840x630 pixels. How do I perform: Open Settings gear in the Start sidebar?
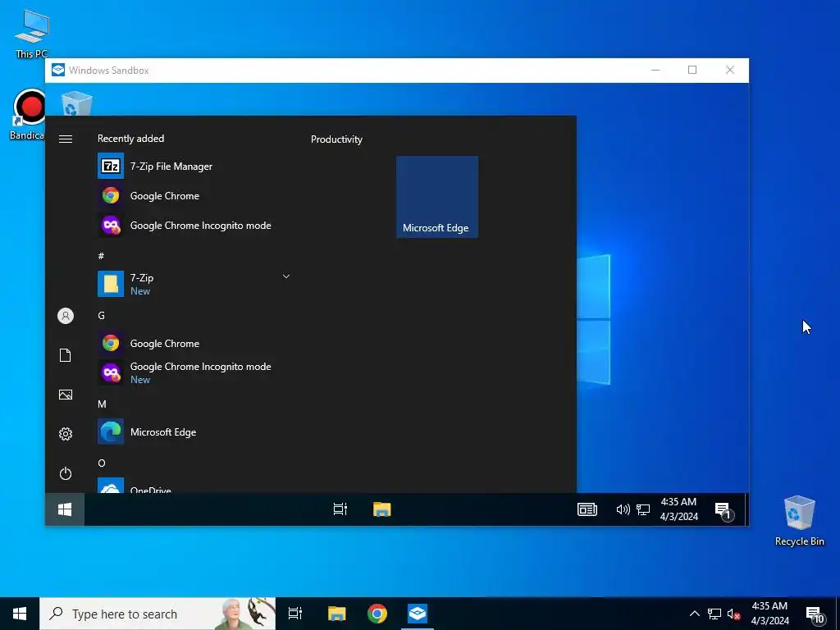point(66,434)
